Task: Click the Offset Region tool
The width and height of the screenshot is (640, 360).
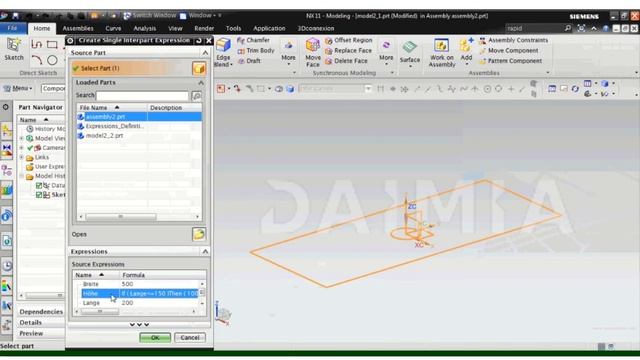Action: (349, 40)
